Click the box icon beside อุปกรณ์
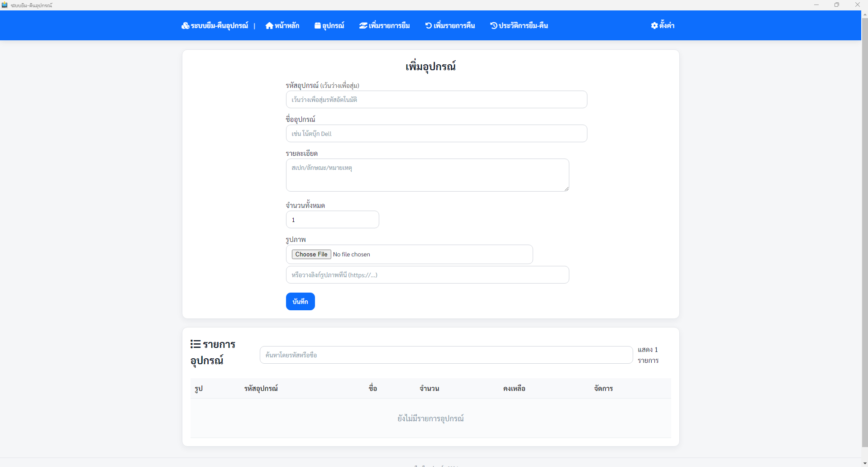This screenshot has width=868, height=467. [x=317, y=26]
